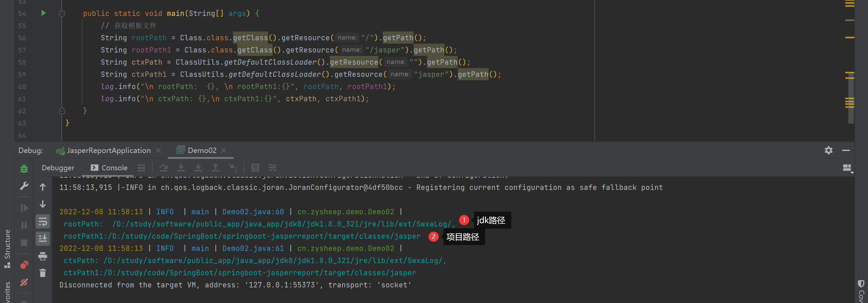Click line number 63 in gutter

pos(22,123)
